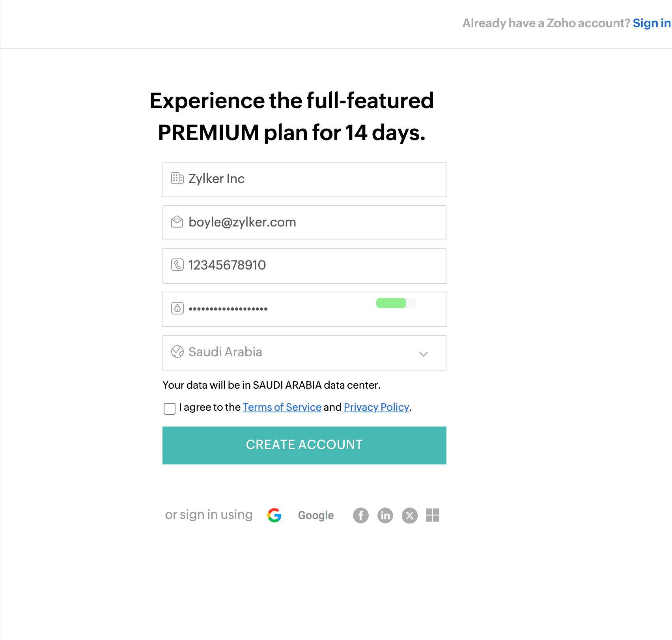
Task: Open the Privacy Policy link
Action: point(376,407)
